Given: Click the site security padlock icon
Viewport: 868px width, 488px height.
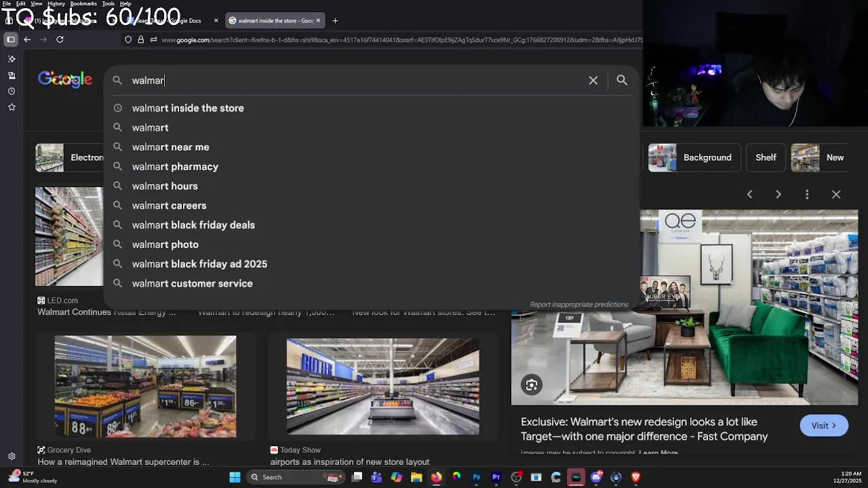Looking at the screenshot, I should pos(141,40).
